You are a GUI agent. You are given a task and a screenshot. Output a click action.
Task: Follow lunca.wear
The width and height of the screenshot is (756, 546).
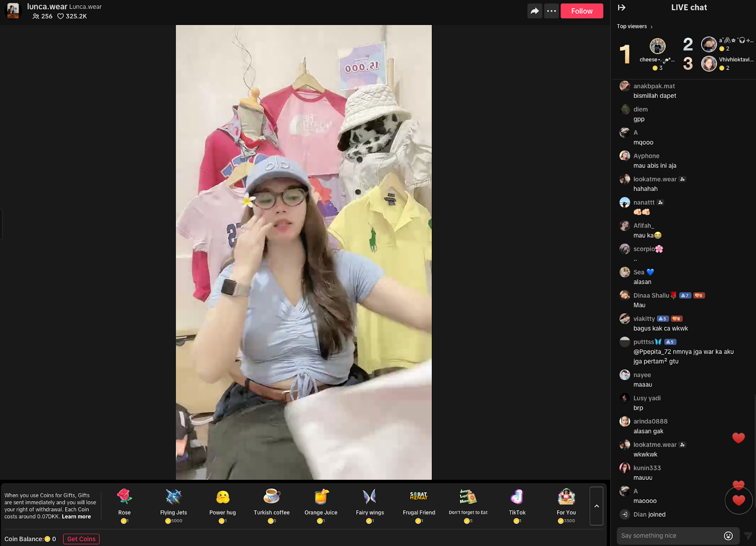pos(582,10)
